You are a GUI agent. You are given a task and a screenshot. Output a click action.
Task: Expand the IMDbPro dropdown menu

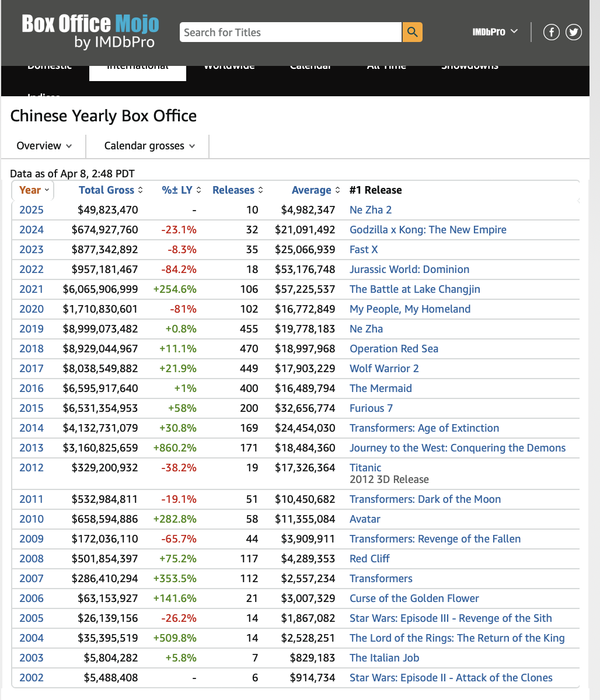pyautogui.click(x=494, y=32)
